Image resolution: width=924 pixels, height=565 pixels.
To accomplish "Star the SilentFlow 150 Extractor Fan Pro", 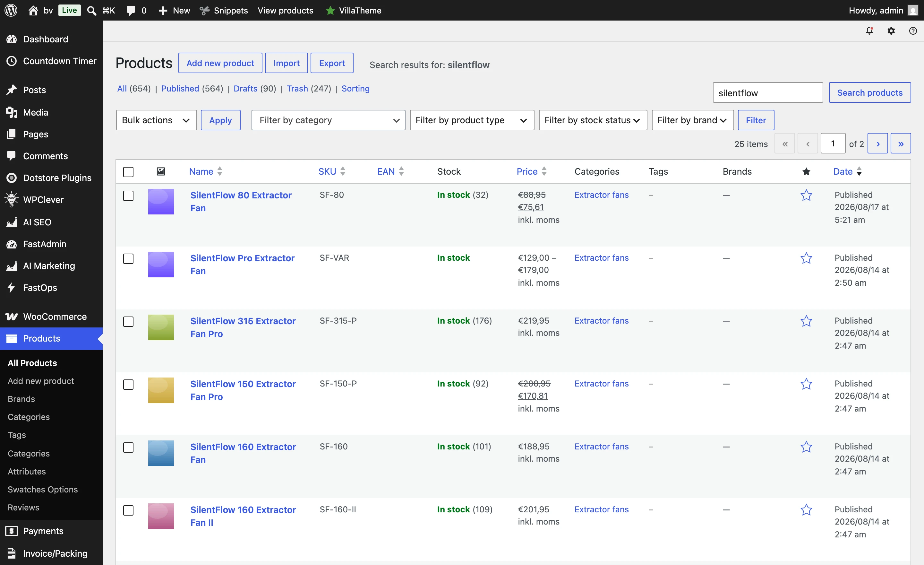I will pyautogui.click(x=806, y=384).
